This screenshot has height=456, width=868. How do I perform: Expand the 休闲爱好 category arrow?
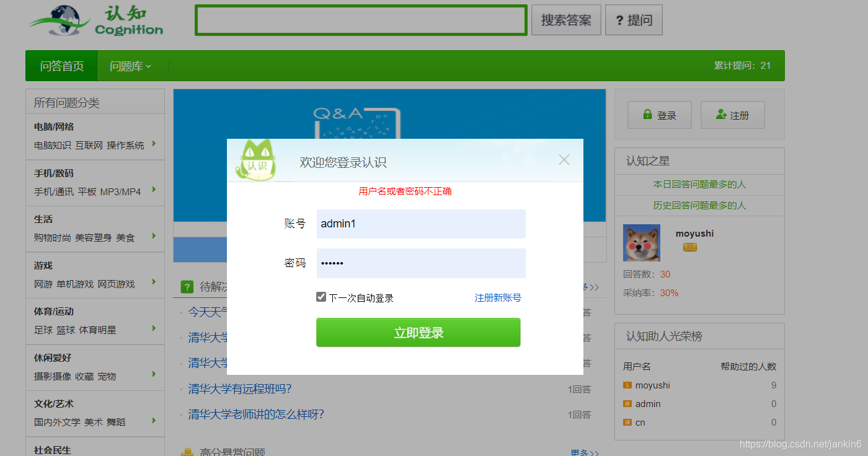(x=154, y=374)
